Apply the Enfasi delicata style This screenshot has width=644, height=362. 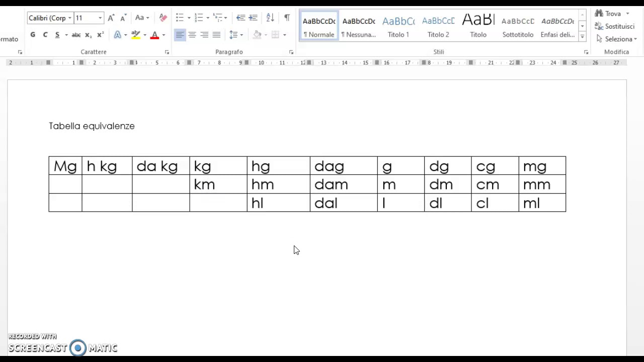click(x=557, y=26)
